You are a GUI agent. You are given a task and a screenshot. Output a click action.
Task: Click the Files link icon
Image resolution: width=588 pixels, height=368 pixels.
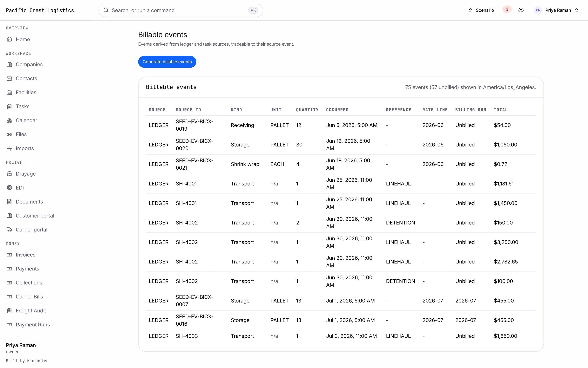9,134
